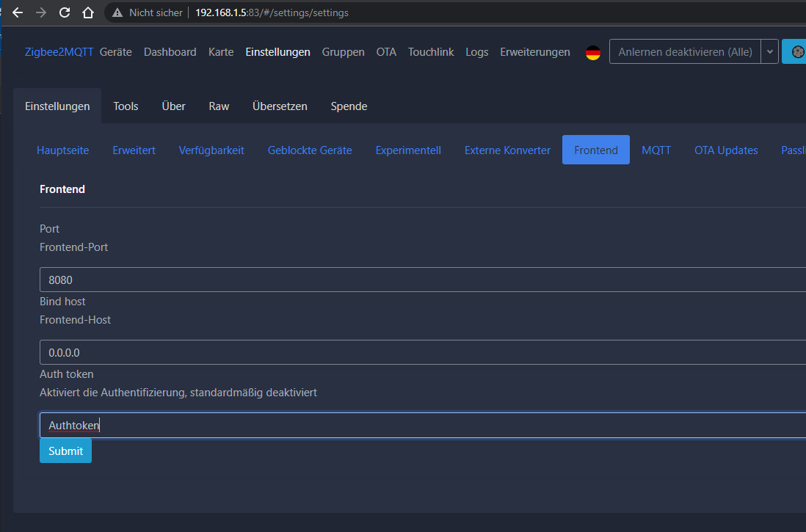
Task: Expand the Anlernen deaktivieren dropdown arrow
Action: (769, 52)
